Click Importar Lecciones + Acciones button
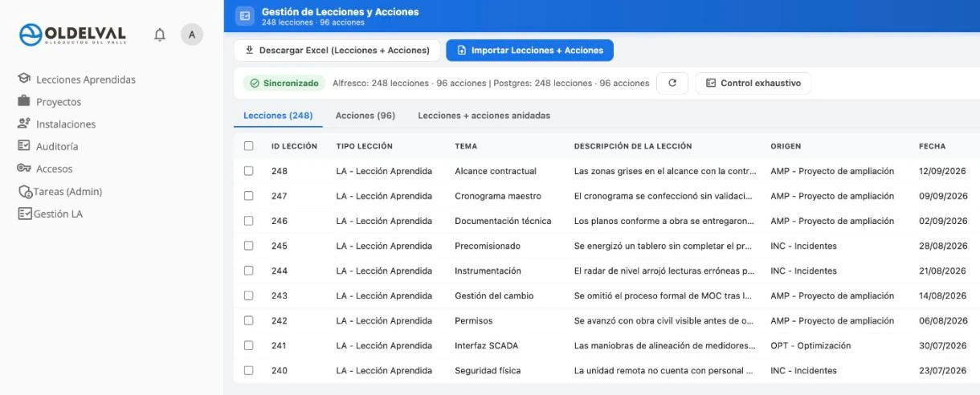This screenshot has width=980, height=395. [530, 51]
